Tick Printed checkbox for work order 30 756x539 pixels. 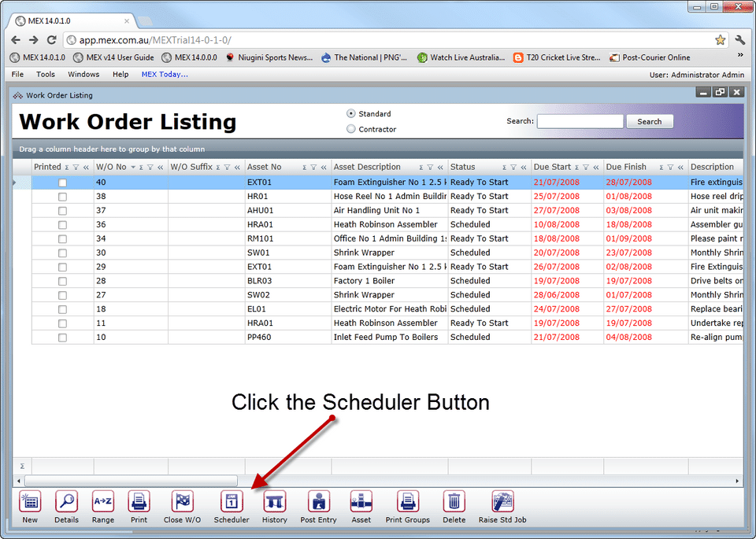pyautogui.click(x=62, y=253)
